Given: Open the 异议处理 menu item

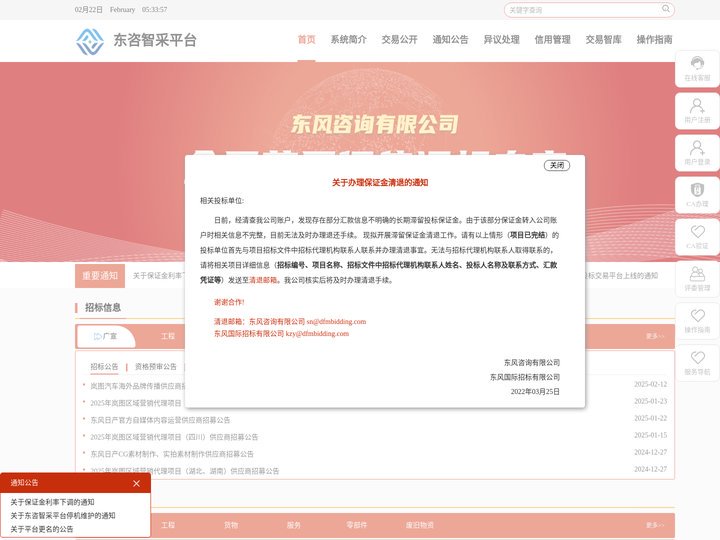Looking at the screenshot, I should [501, 39].
